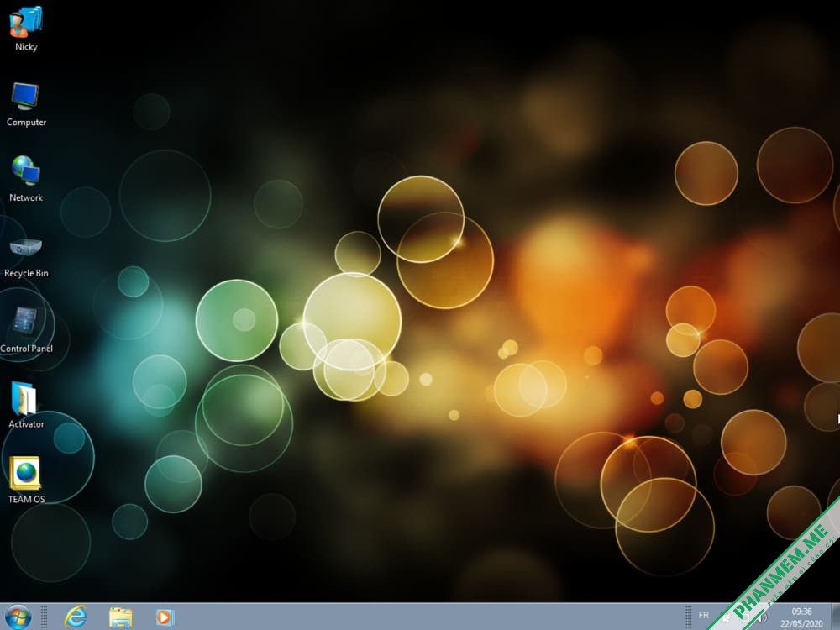Click the FR language indicator
The height and width of the screenshot is (630, 840).
pos(703,615)
